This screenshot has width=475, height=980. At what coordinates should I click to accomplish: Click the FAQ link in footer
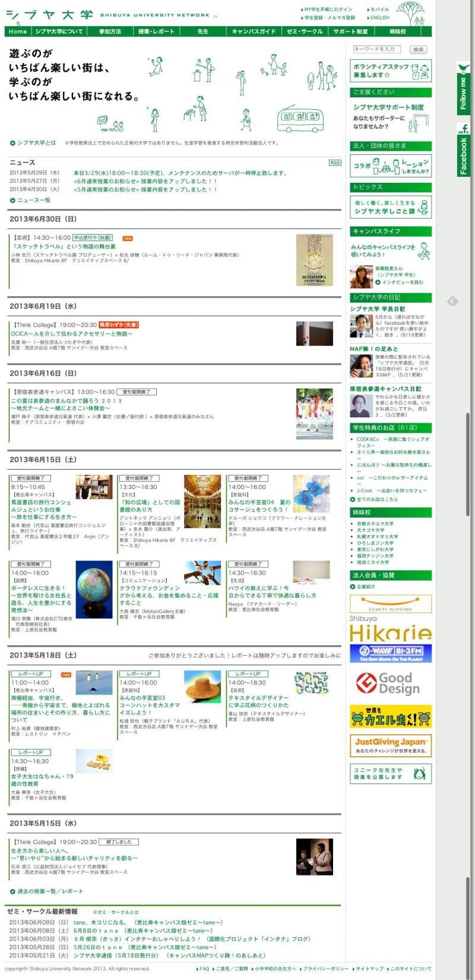point(204,969)
